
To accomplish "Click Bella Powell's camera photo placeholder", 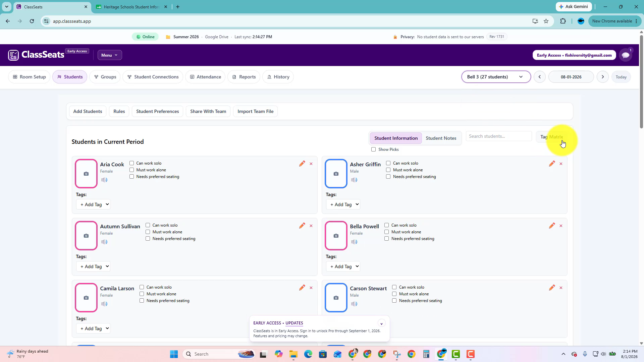I will (x=336, y=236).
